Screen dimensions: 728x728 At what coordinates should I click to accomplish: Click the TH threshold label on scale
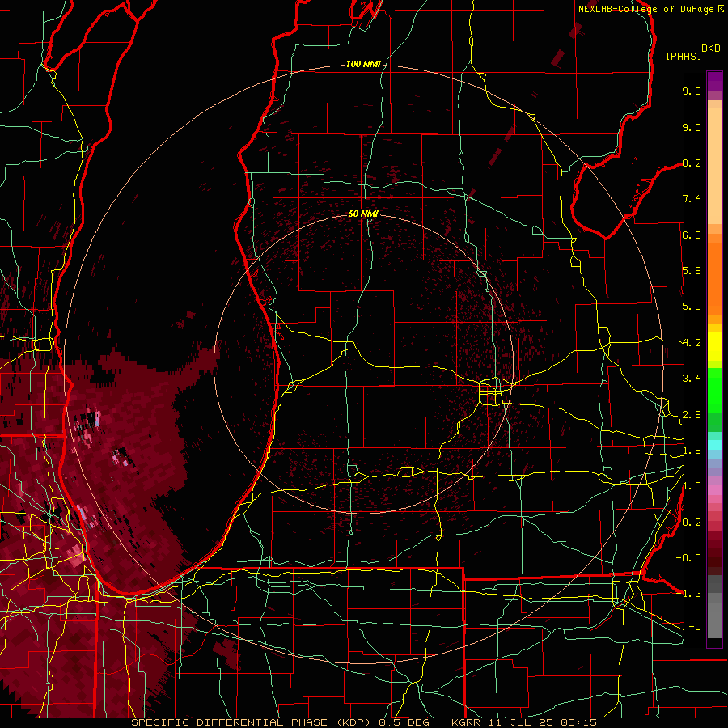tap(695, 630)
